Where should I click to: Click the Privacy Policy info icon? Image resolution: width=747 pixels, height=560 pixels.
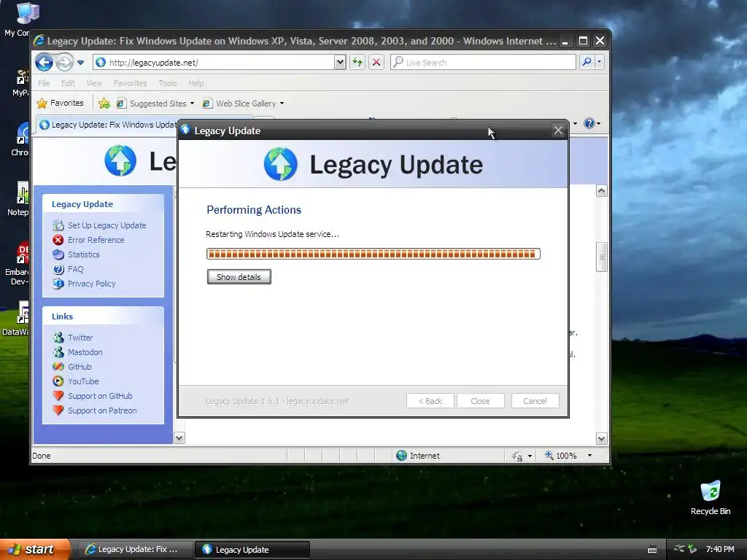58,284
